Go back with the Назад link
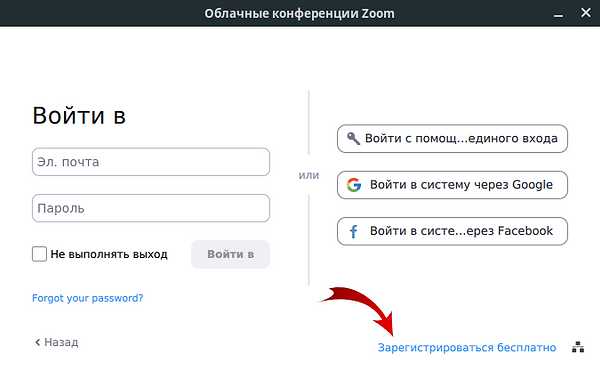Image resolution: width=600 pixels, height=378 pixels. pyautogui.click(x=57, y=342)
